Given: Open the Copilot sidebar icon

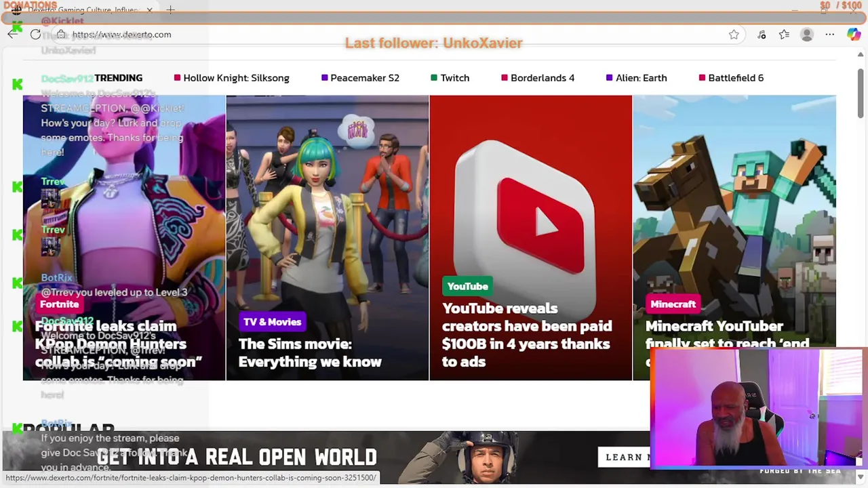Looking at the screenshot, I should [853, 35].
